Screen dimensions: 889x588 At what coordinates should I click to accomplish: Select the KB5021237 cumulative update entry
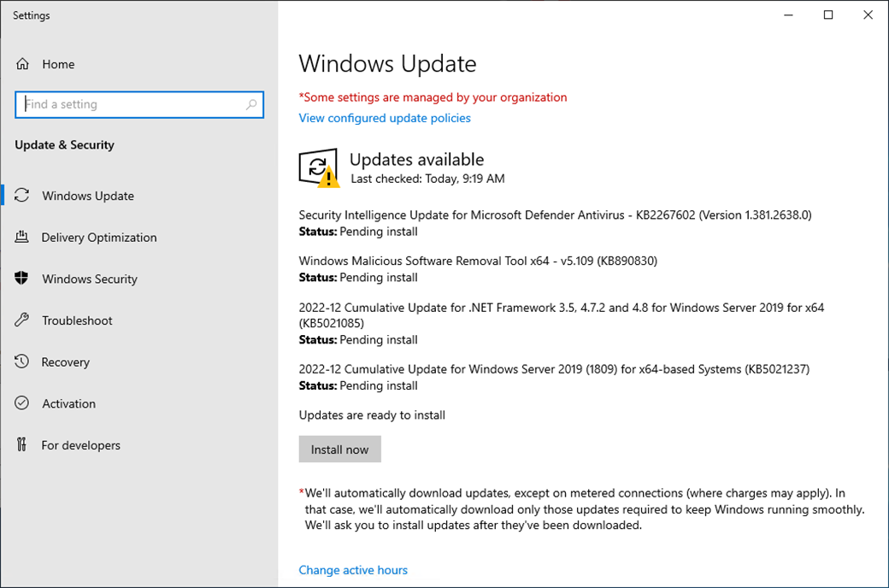coord(554,369)
